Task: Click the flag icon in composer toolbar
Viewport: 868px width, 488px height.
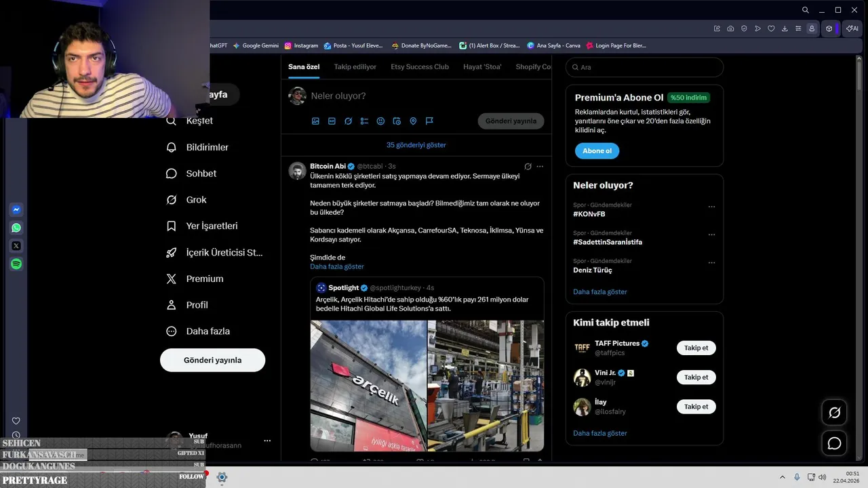Action: [x=429, y=121]
